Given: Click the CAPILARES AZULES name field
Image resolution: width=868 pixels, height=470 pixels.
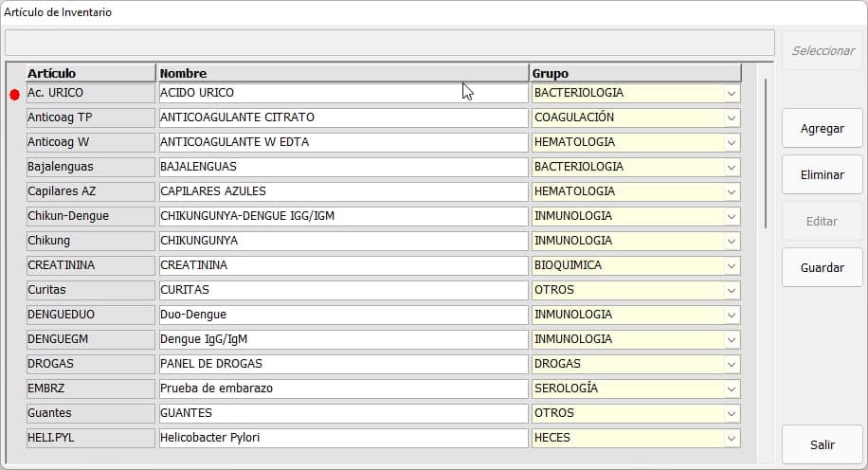Looking at the screenshot, I should coord(343,191).
